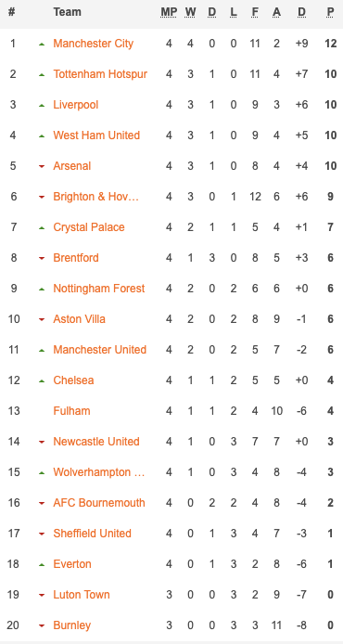Click red down arrow beside Luton Town

pyautogui.click(x=42, y=595)
